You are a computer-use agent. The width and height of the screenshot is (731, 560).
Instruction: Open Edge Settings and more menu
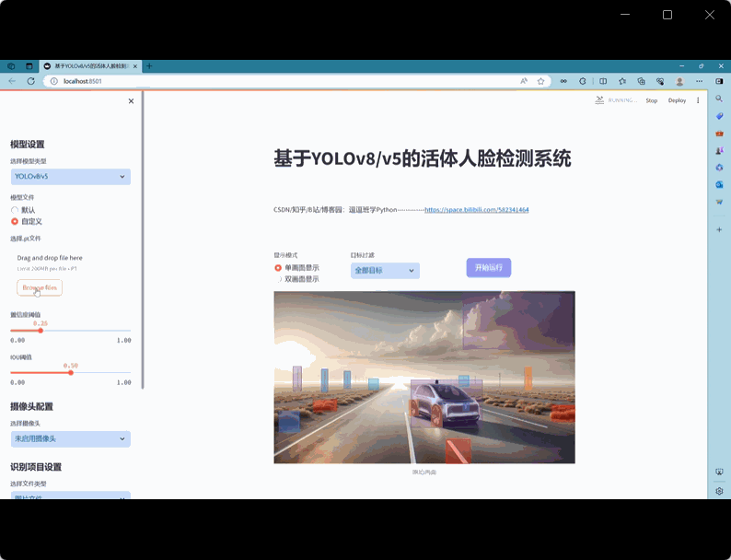point(700,81)
